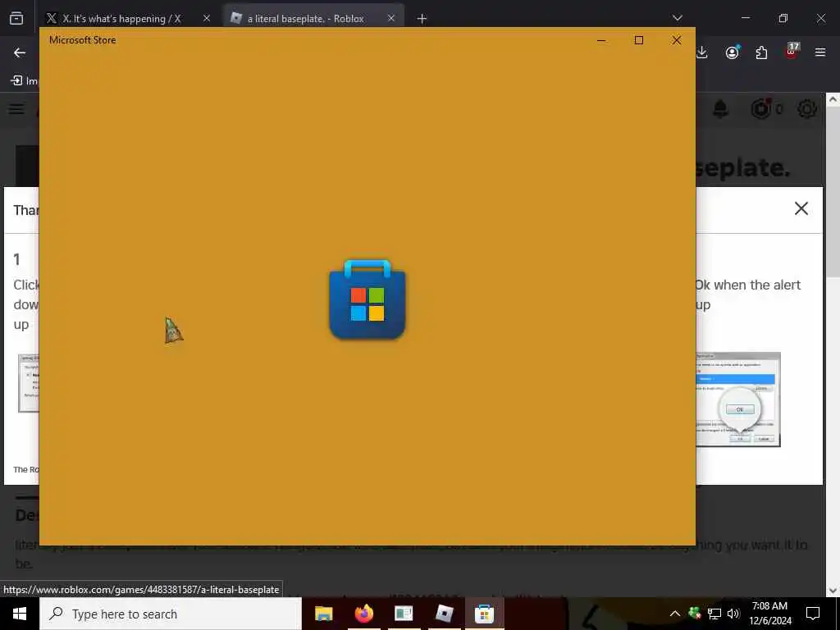Expand the list all tabs chevron
Viewport: 840px width, 630px height.
tap(677, 18)
